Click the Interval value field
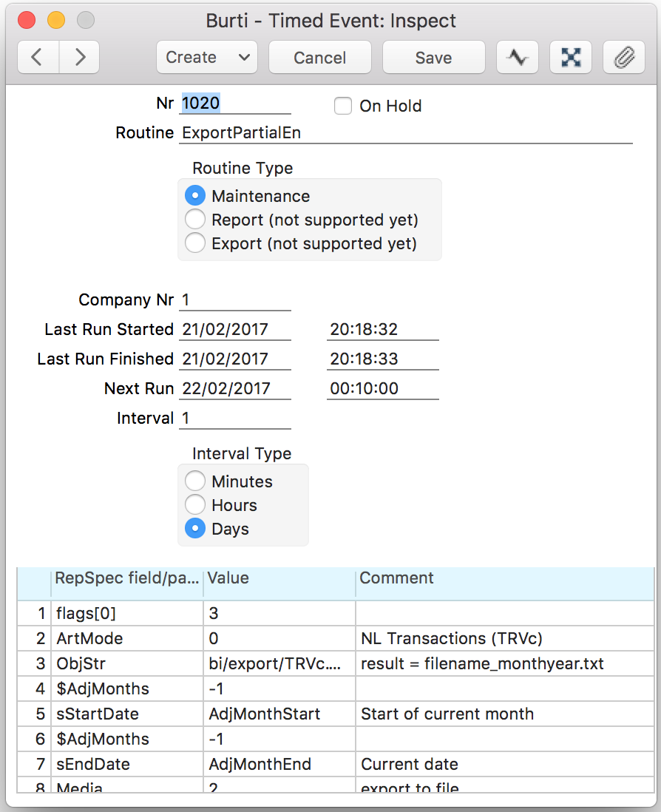The height and width of the screenshot is (812, 661). (x=234, y=418)
